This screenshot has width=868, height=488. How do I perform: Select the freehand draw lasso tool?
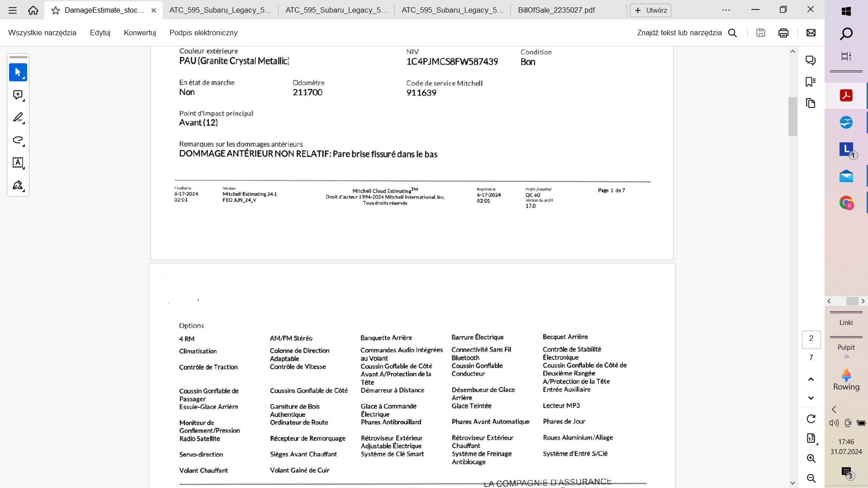point(18,140)
